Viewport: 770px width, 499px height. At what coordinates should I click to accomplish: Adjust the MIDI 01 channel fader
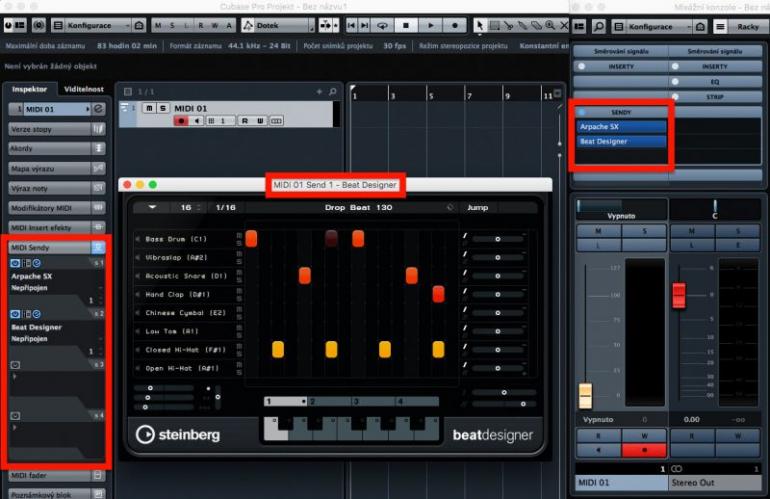(585, 395)
